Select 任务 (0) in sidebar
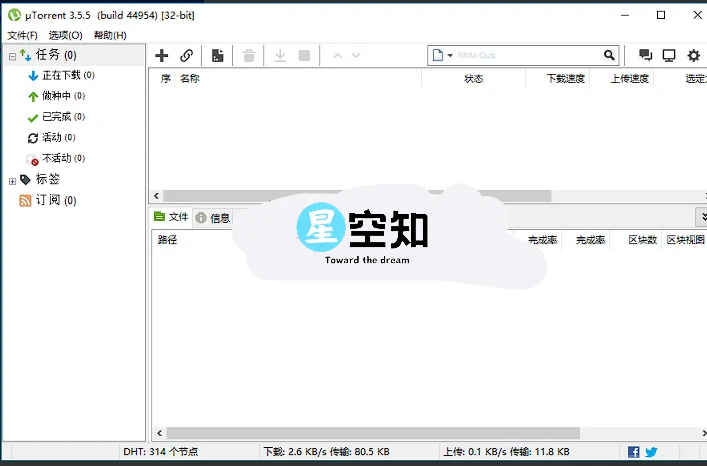 (56, 55)
